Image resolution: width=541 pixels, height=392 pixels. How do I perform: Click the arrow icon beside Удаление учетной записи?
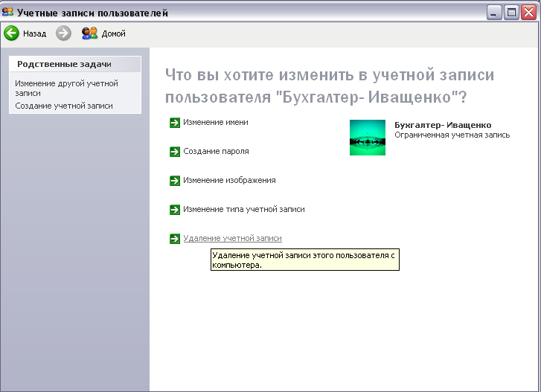175,239
